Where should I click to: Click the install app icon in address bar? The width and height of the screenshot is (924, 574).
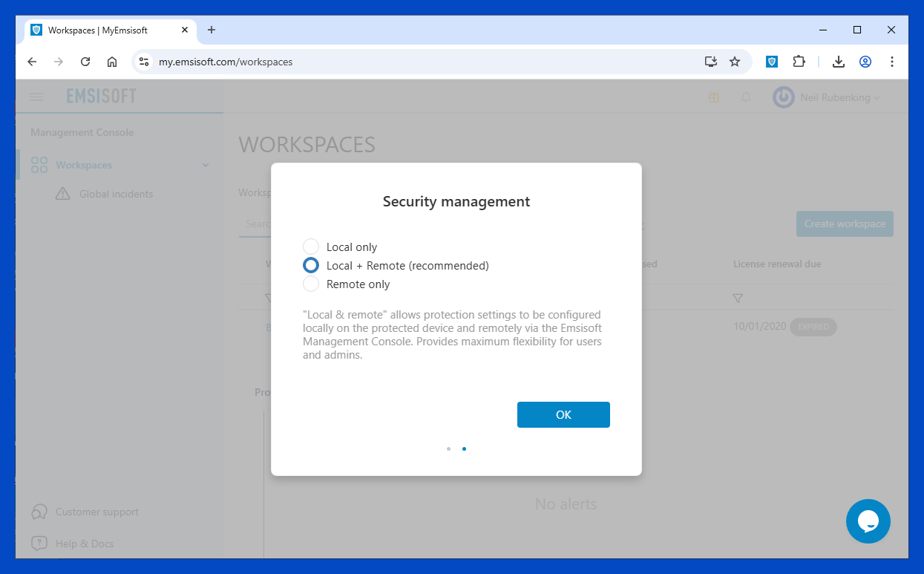coord(710,62)
